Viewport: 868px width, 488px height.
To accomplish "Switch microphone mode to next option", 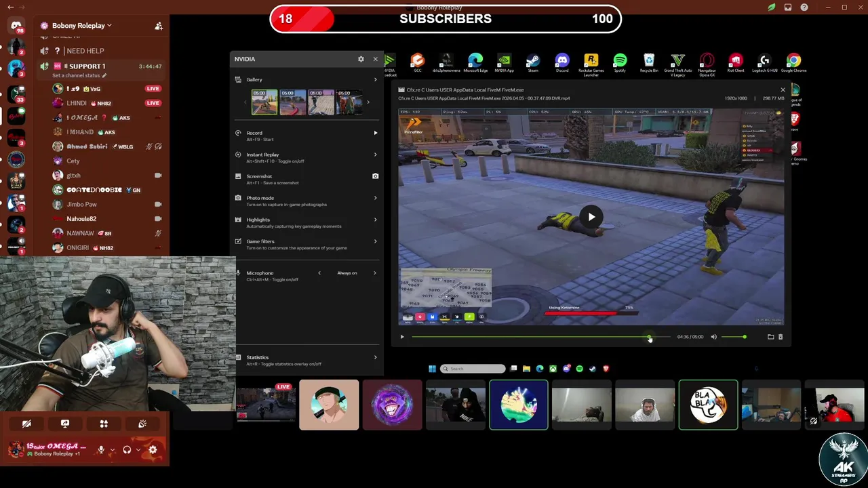I will [374, 273].
